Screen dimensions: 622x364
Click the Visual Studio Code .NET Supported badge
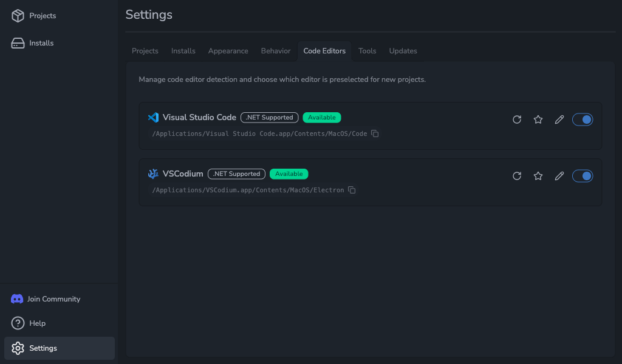tap(269, 117)
